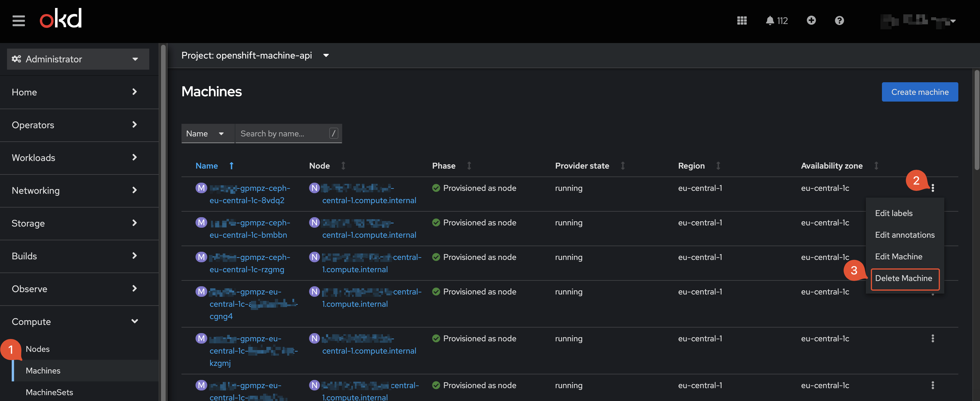The height and width of the screenshot is (401, 980).
Task: Open the node link for cgng4 row
Action: 372,298
